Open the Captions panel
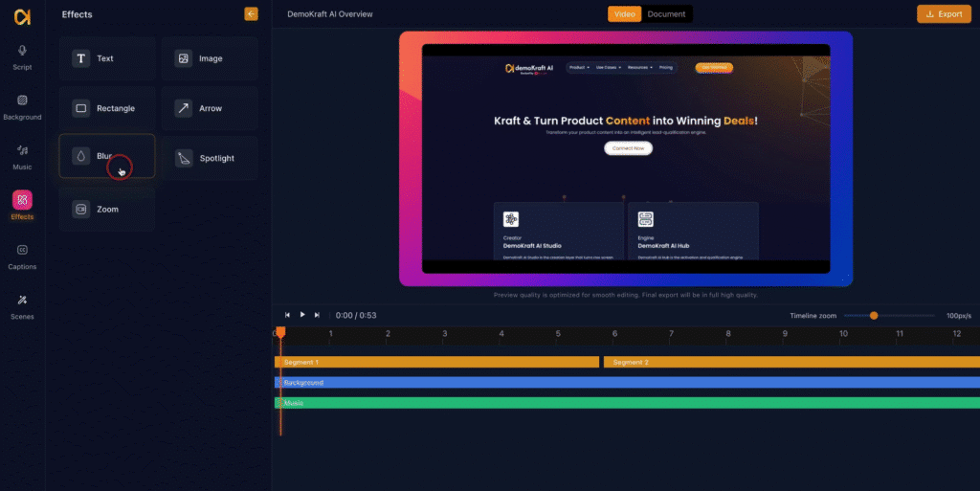Screen dimensions: 980x491 [22, 256]
